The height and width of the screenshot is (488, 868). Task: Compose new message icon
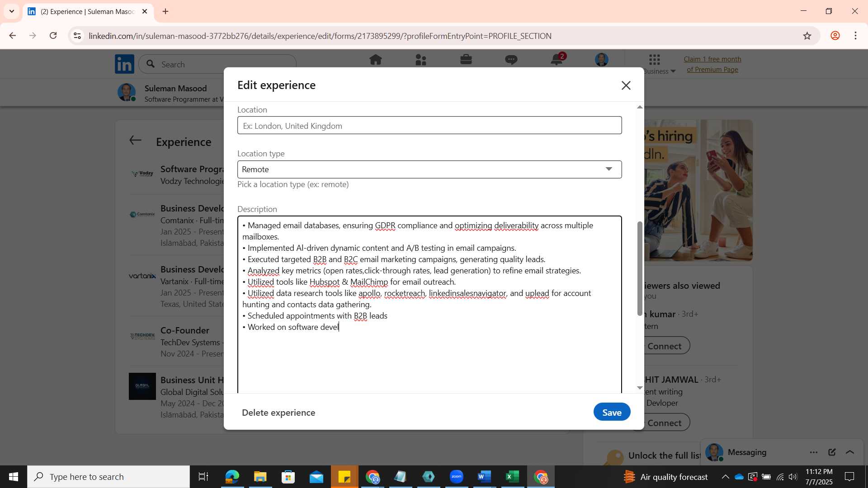(832, 452)
